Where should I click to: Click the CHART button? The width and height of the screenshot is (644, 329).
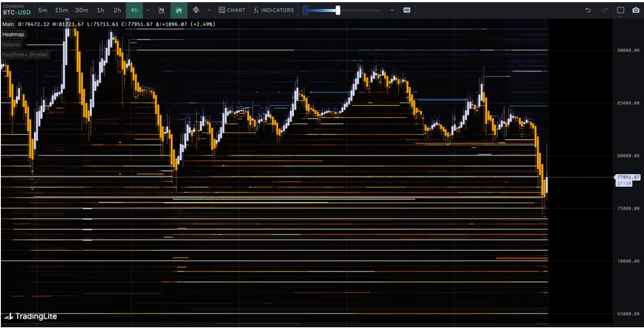(232, 10)
